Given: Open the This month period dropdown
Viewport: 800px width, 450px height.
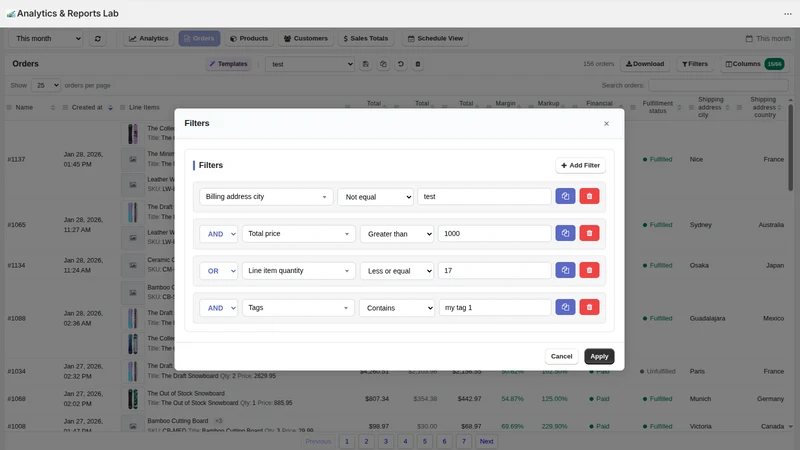Looking at the screenshot, I should (46, 38).
